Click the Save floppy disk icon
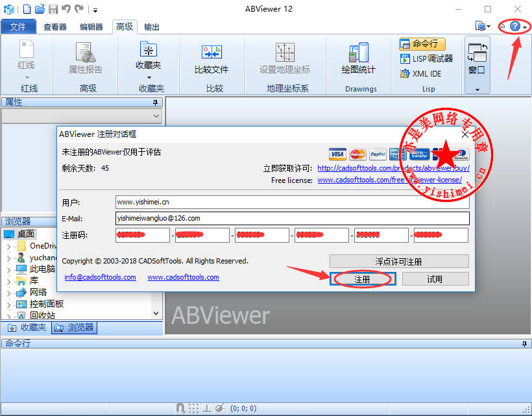 (x=53, y=9)
